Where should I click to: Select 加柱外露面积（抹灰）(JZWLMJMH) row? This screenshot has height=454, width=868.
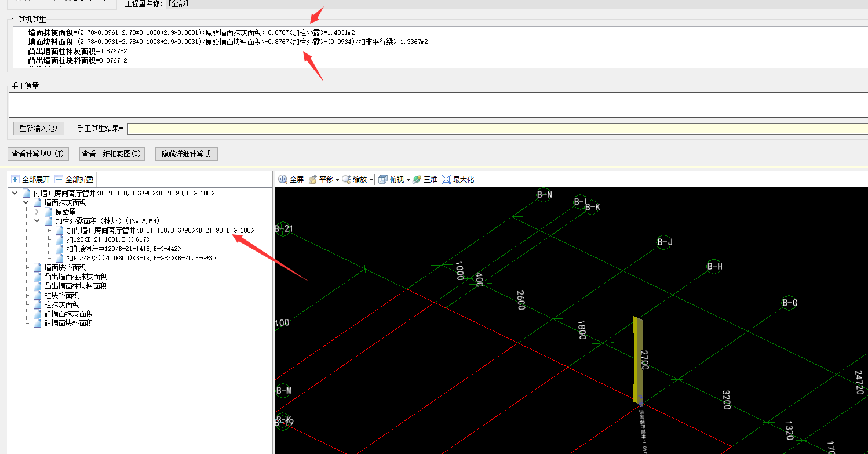(107, 221)
